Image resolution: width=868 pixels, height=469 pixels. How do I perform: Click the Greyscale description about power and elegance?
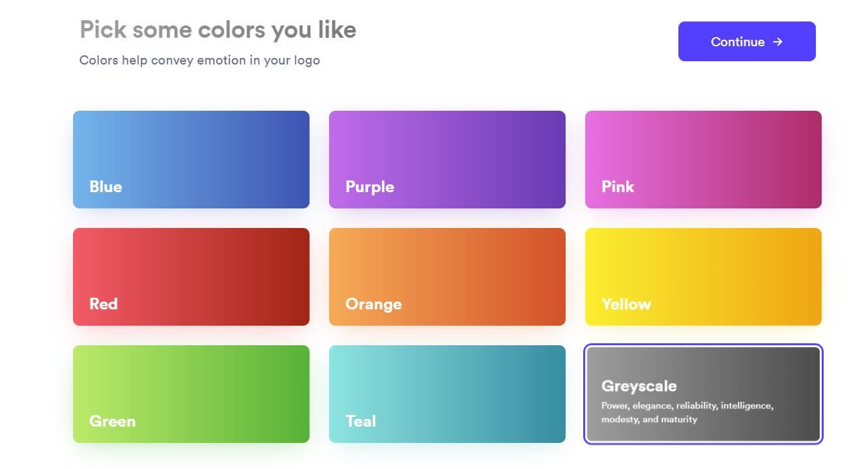coord(687,412)
